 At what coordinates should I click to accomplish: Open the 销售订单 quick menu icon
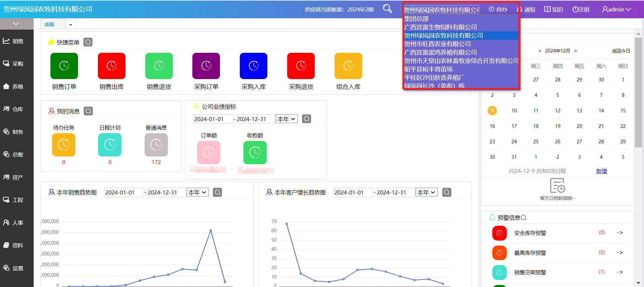tap(64, 66)
